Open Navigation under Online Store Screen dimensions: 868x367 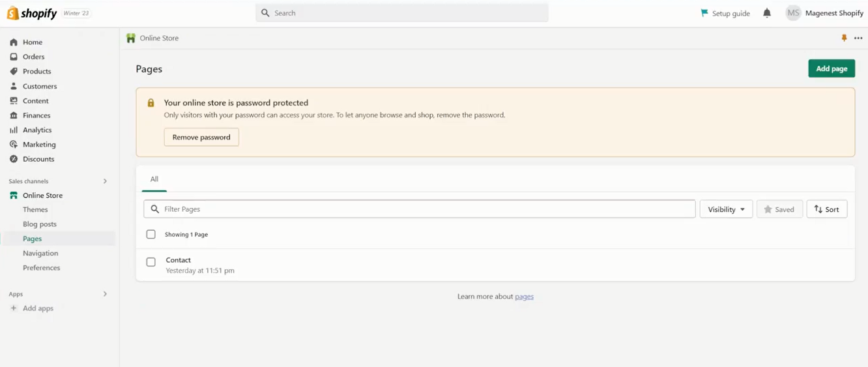coord(40,253)
